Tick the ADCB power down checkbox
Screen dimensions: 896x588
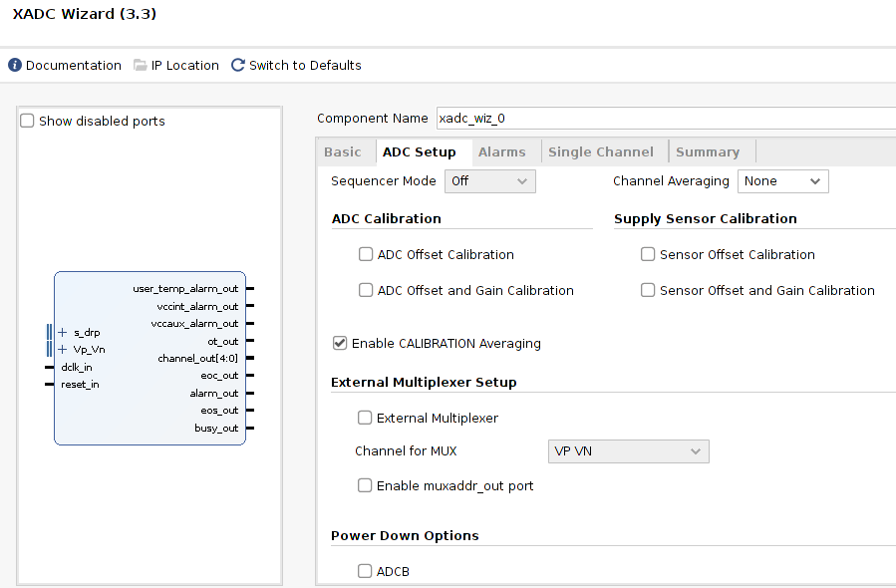(365, 571)
